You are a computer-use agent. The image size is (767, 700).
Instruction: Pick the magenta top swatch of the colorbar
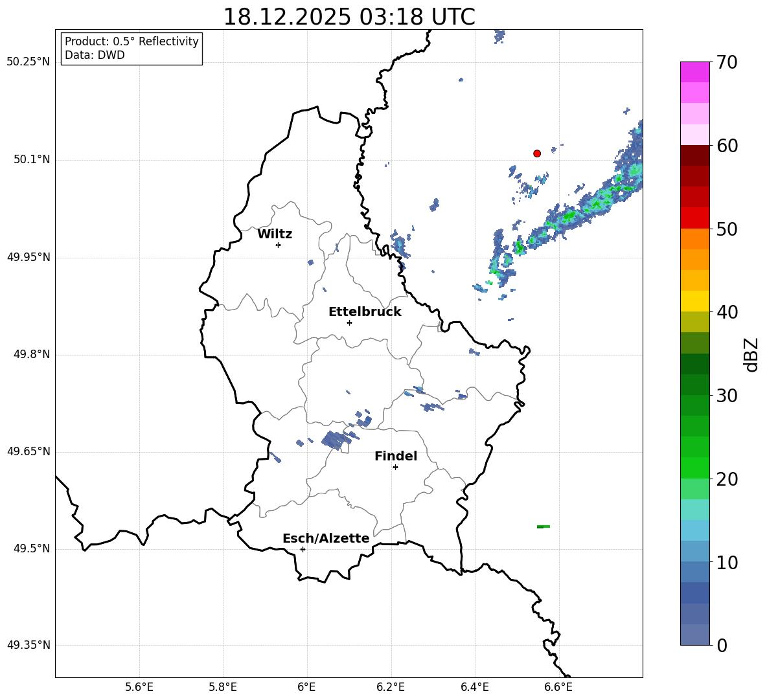(694, 73)
